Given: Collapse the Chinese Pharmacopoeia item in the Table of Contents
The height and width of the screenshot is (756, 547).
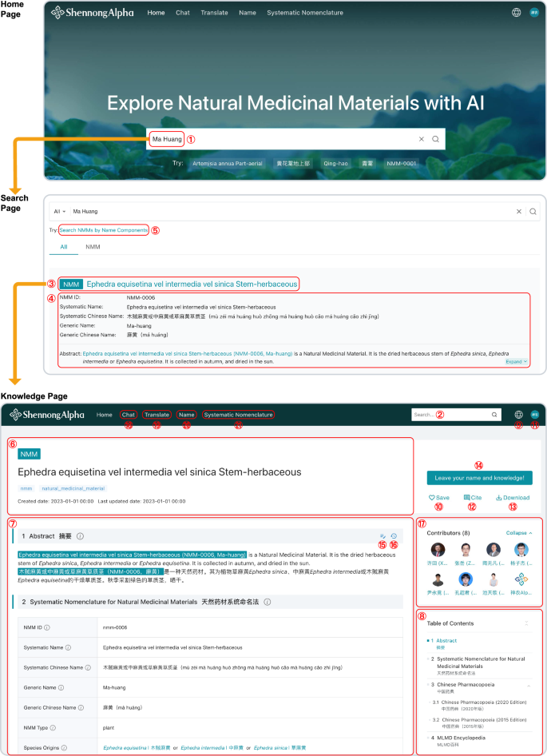Looking at the screenshot, I should tap(529, 685).
